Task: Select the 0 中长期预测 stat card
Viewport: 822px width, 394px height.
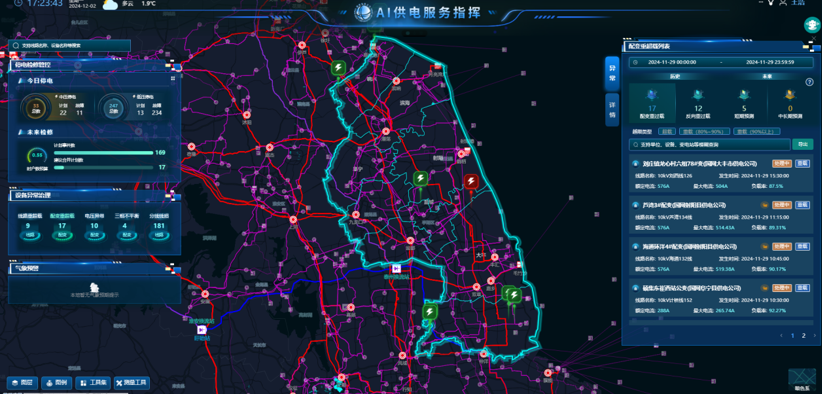Action: click(x=789, y=103)
